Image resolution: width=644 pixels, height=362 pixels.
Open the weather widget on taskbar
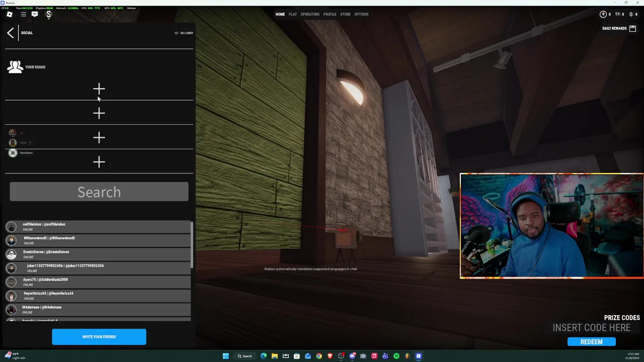coord(15,356)
